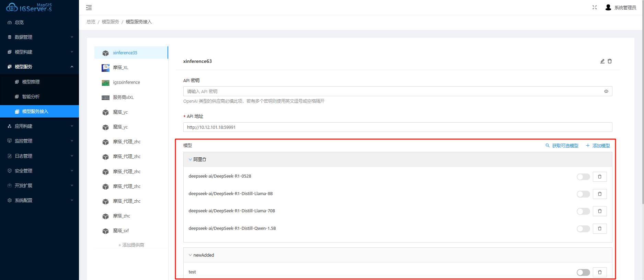Click the API 地址 input field
The height and width of the screenshot is (280, 644).
click(397, 127)
